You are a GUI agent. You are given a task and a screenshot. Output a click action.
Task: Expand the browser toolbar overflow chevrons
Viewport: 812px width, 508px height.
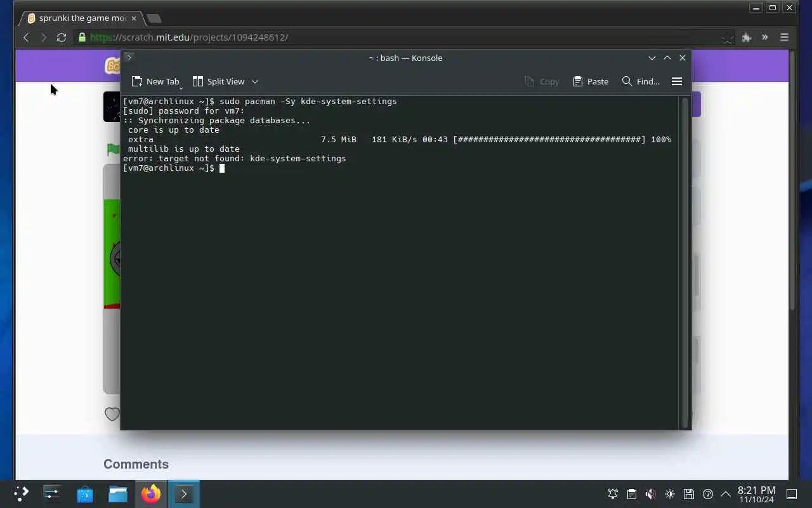765,37
